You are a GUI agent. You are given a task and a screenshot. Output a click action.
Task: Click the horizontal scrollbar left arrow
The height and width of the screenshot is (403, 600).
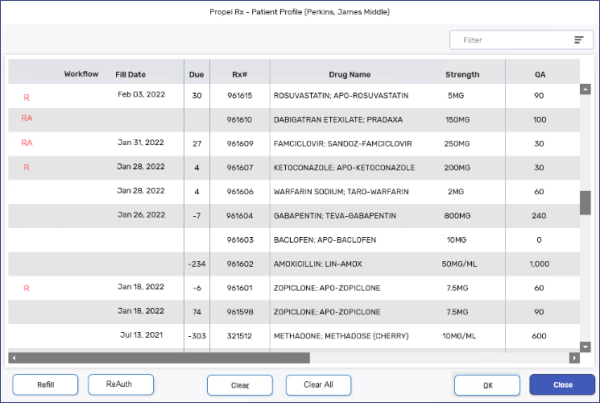coord(14,357)
